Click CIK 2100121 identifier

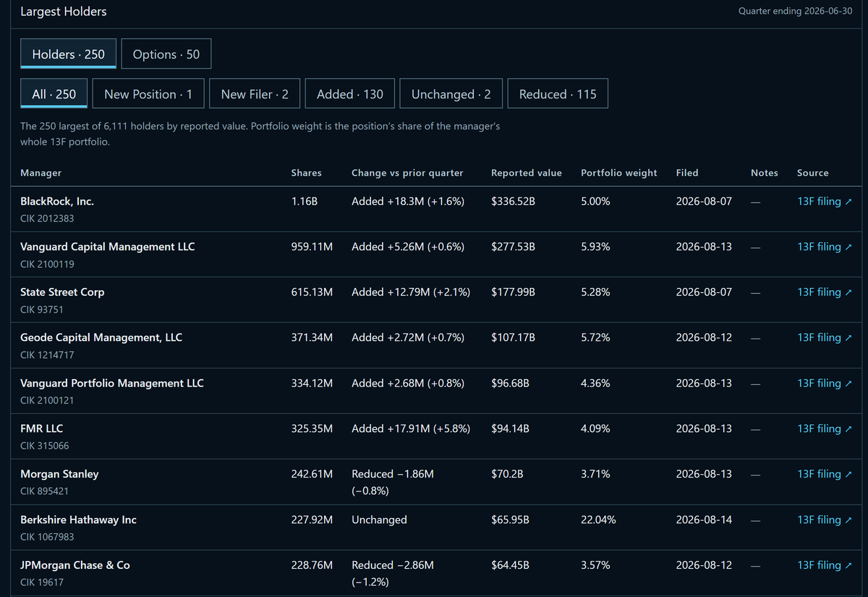point(47,400)
